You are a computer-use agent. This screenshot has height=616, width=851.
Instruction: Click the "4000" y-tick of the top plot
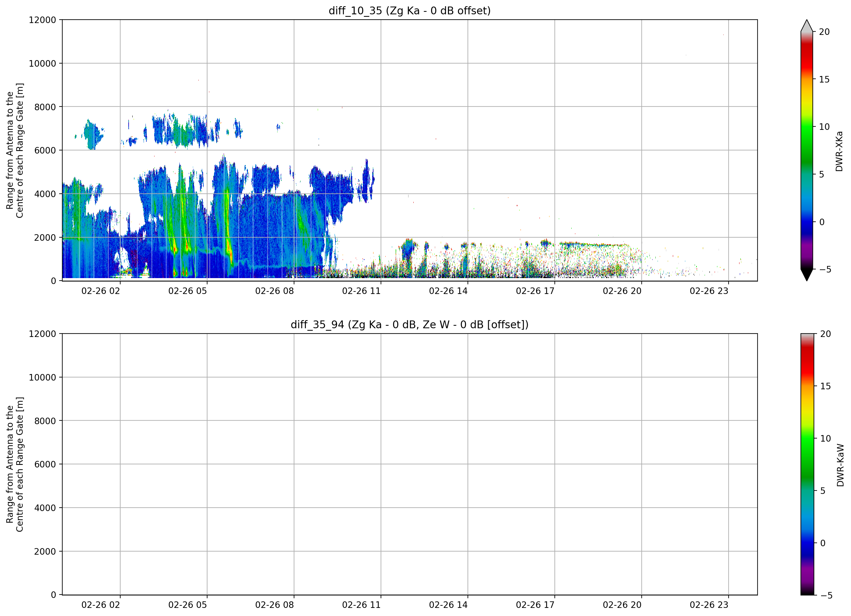(x=45, y=194)
